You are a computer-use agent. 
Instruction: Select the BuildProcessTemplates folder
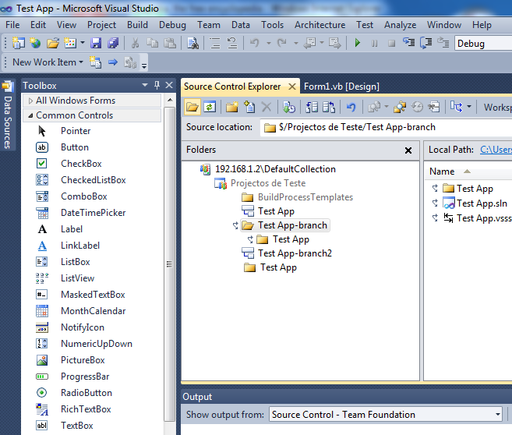[x=305, y=197]
